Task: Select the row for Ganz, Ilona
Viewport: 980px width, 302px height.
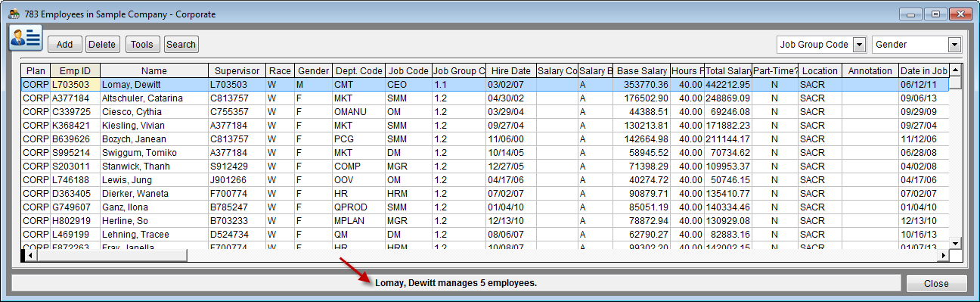Action: point(485,207)
